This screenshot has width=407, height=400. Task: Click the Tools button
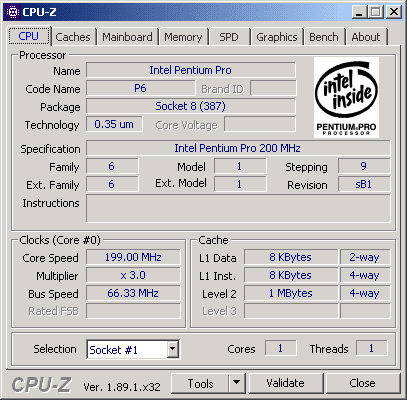point(200,383)
